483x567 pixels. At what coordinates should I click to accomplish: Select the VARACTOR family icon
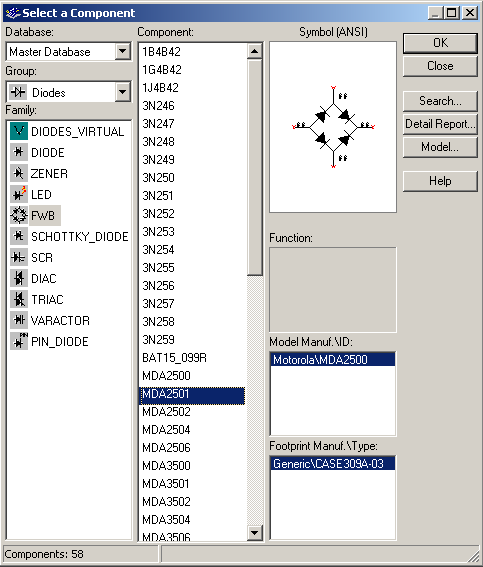tap(19, 320)
